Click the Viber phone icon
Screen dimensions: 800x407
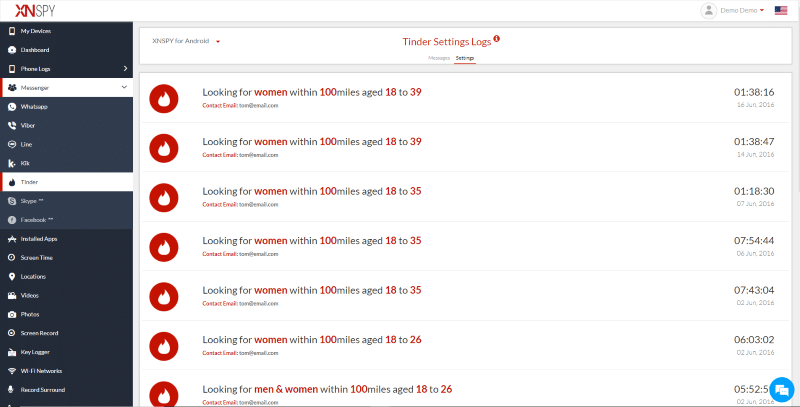(12, 125)
